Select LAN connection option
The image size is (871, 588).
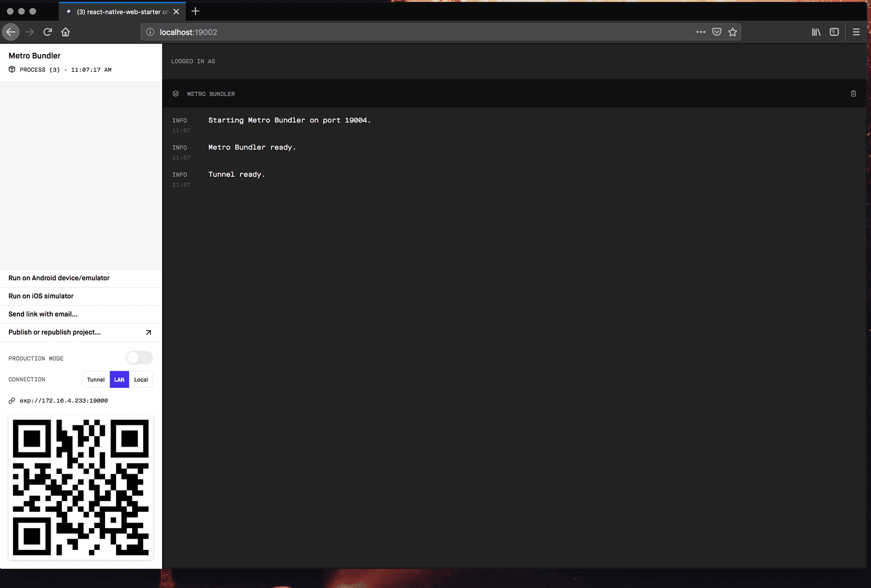119,380
